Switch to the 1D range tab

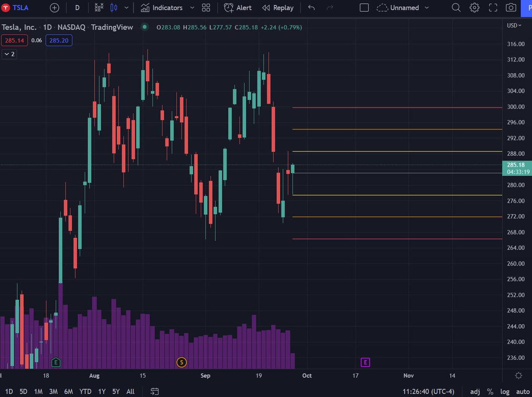[x=9, y=392]
